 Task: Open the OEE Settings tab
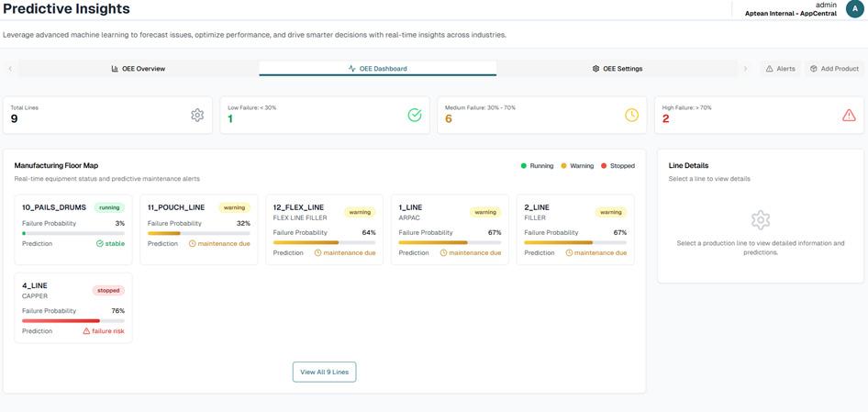(x=618, y=69)
